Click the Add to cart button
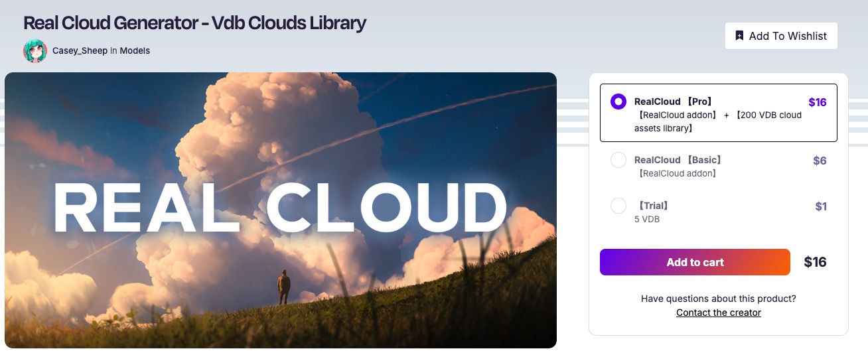Viewport: 868px width, 355px height. click(x=695, y=262)
